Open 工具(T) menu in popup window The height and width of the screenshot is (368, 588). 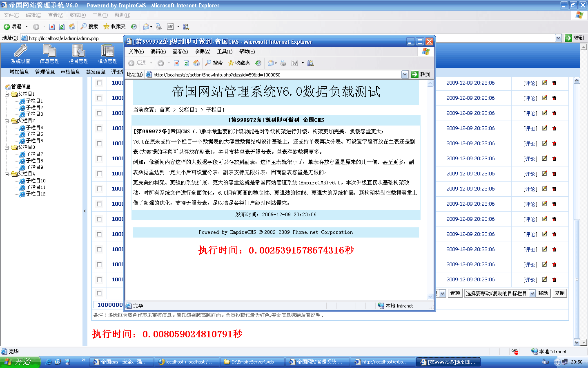[x=224, y=52]
